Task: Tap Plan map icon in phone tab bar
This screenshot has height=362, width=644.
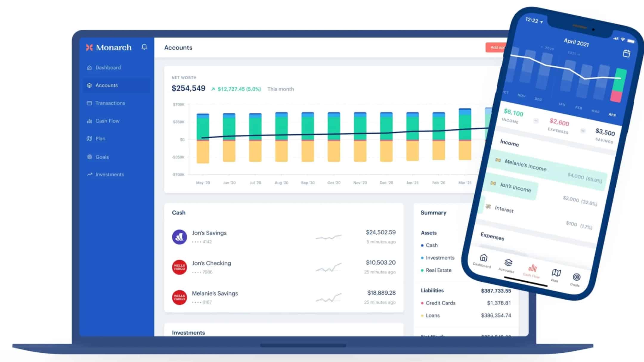Action: [x=556, y=272]
